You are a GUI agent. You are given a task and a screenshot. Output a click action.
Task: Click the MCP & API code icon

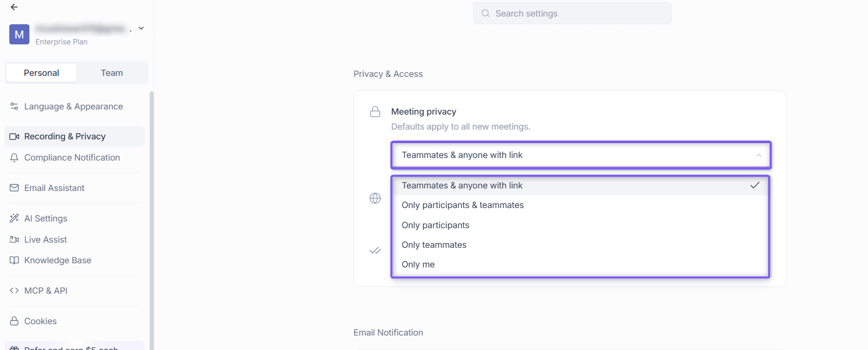click(14, 291)
